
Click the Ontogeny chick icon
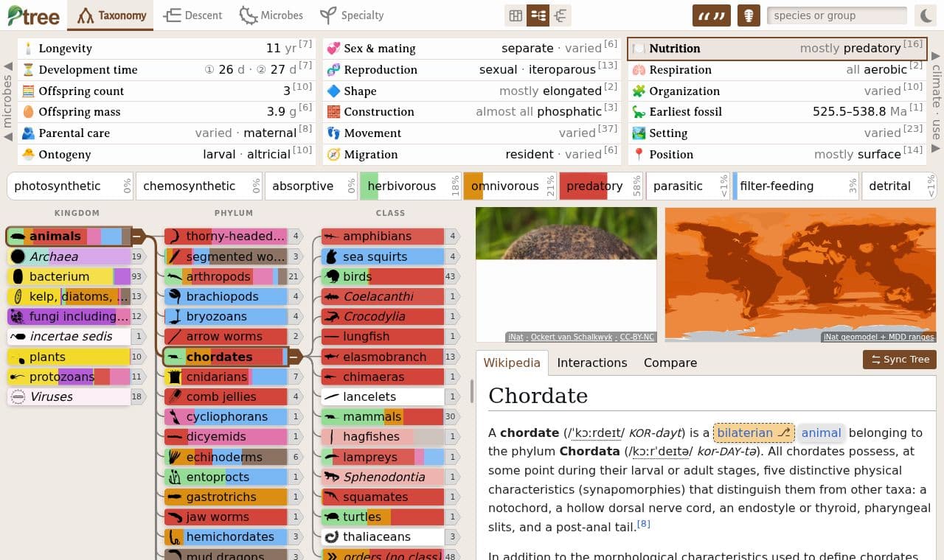click(x=28, y=155)
